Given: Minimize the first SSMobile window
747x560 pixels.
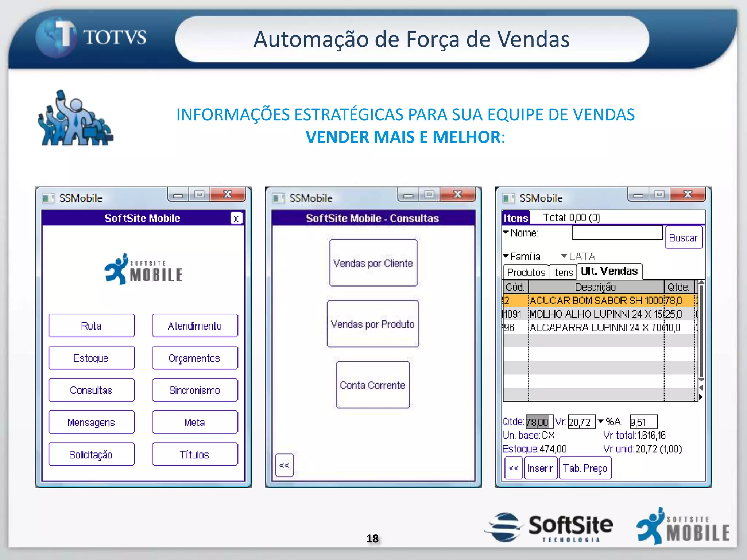Looking at the screenshot, I should pos(178,195).
